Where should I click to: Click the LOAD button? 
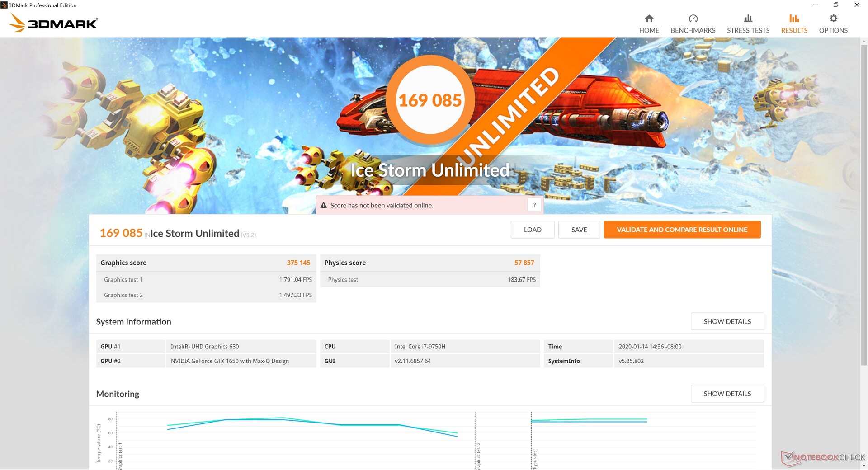tap(533, 230)
